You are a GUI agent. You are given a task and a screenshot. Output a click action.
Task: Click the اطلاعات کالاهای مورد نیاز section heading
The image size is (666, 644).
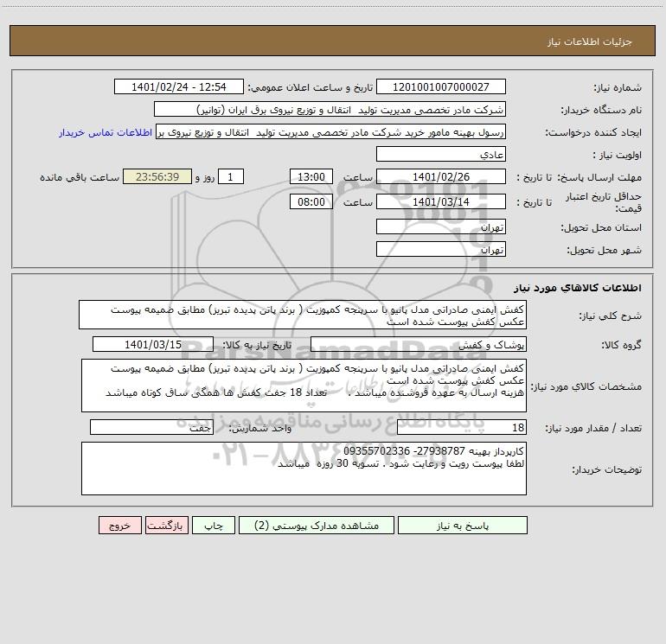(578, 288)
